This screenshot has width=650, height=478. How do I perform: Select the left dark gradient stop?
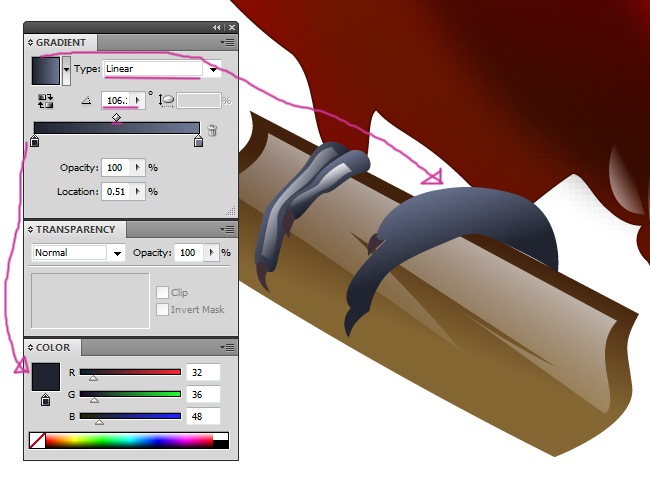tap(35, 142)
